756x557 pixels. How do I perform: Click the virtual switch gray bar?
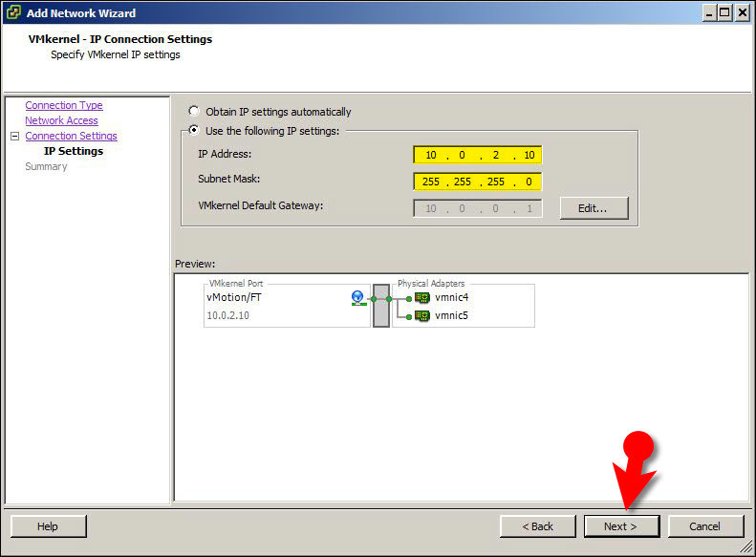pos(381,306)
